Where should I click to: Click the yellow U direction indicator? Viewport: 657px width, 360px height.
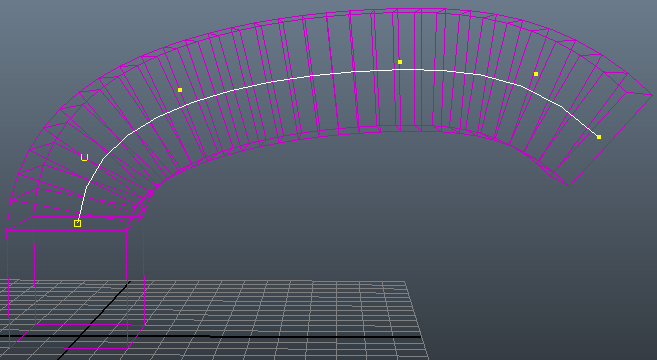click(84, 158)
